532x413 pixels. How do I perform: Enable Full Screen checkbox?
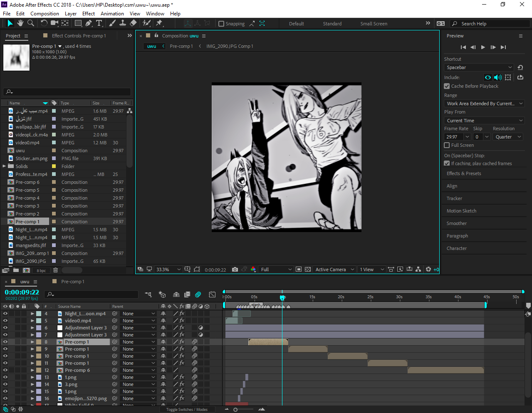tap(447, 145)
